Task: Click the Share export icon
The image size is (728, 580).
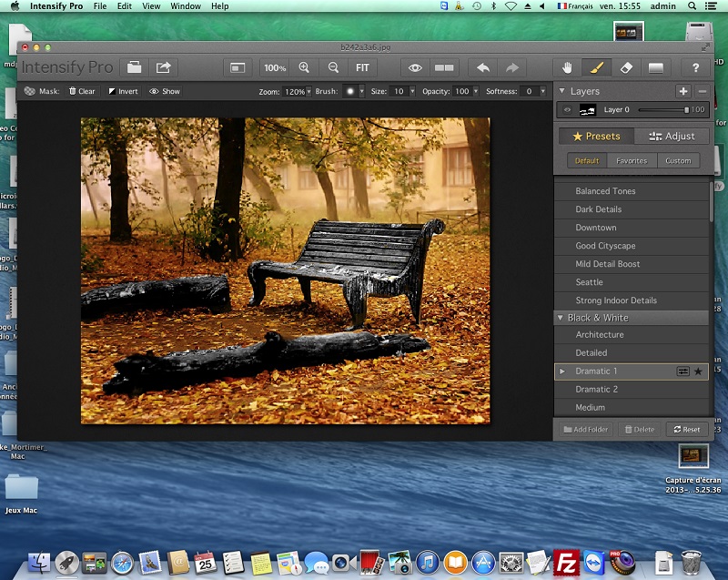Action: tap(163, 67)
